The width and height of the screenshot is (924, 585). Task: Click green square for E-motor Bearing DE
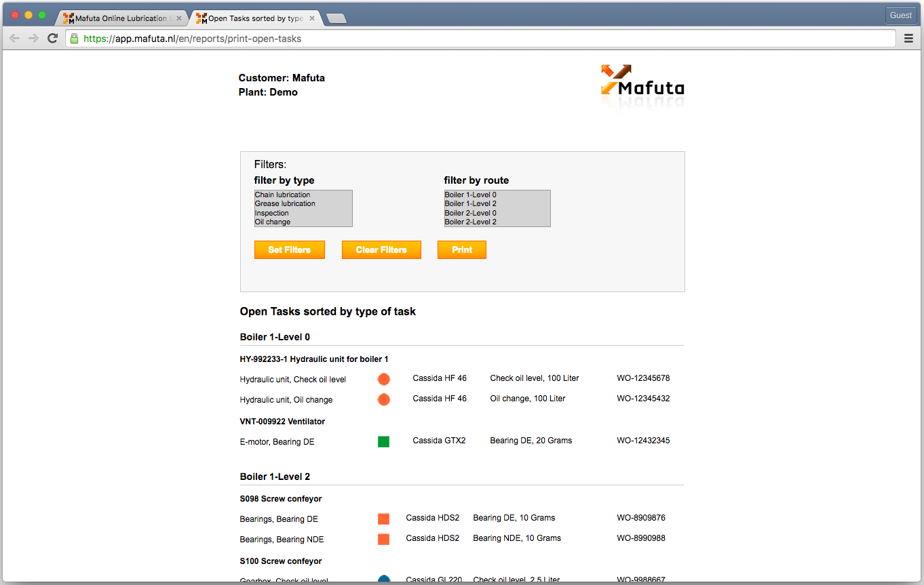[384, 442]
